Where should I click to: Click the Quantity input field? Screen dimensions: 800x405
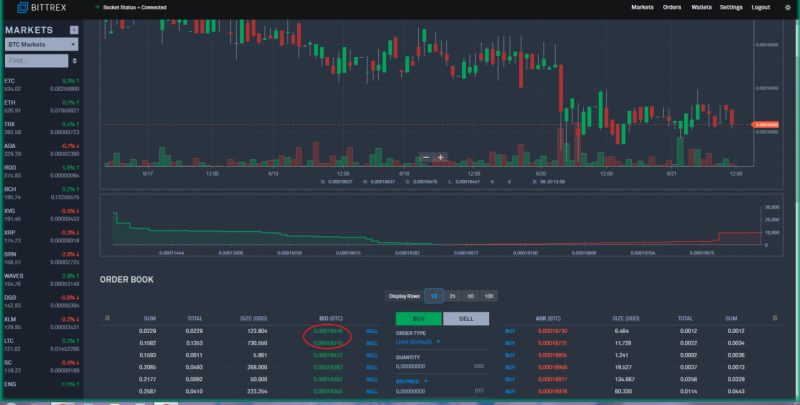442,366
